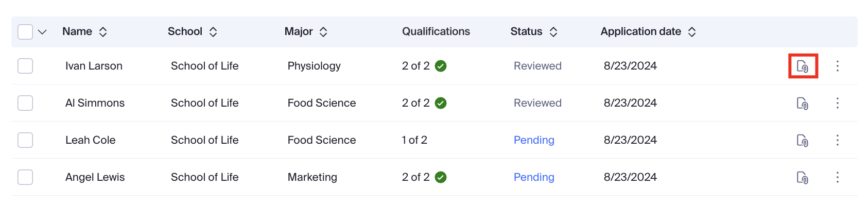
Task: Sort the table by School column
Action: click(x=213, y=32)
